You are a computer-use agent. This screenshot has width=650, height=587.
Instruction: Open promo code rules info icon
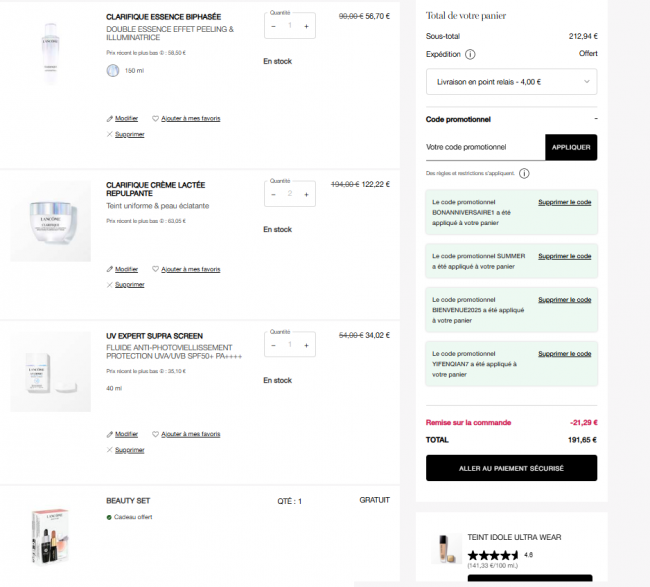524,173
